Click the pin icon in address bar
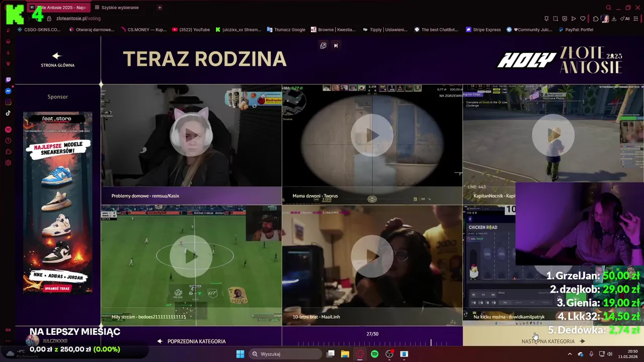This screenshot has height=362, width=644. (x=546, y=19)
